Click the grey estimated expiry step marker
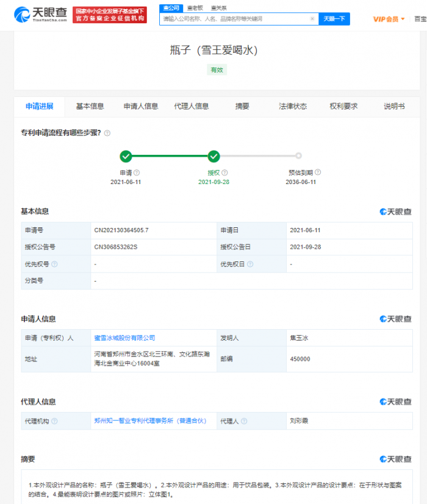427x504 pixels. (x=299, y=156)
